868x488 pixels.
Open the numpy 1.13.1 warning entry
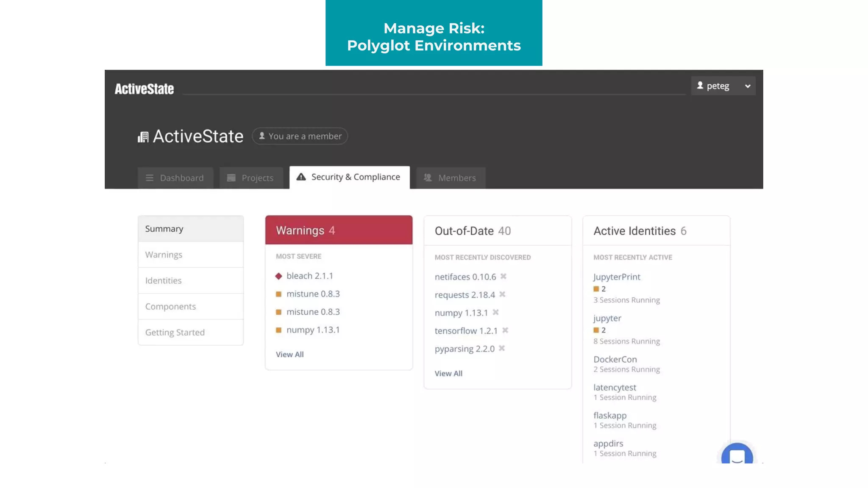[313, 330]
